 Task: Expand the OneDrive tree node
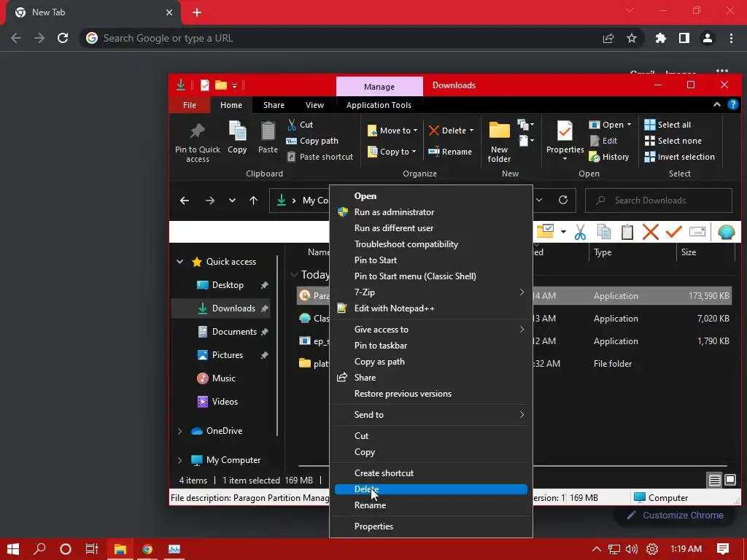pyautogui.click(x=179, y=431)
